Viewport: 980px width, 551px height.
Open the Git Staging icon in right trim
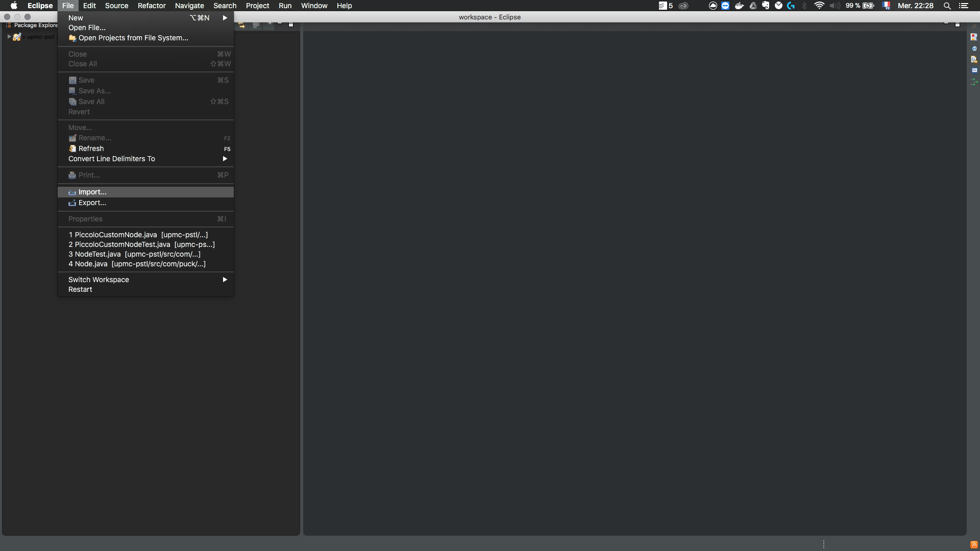(974, 82)
